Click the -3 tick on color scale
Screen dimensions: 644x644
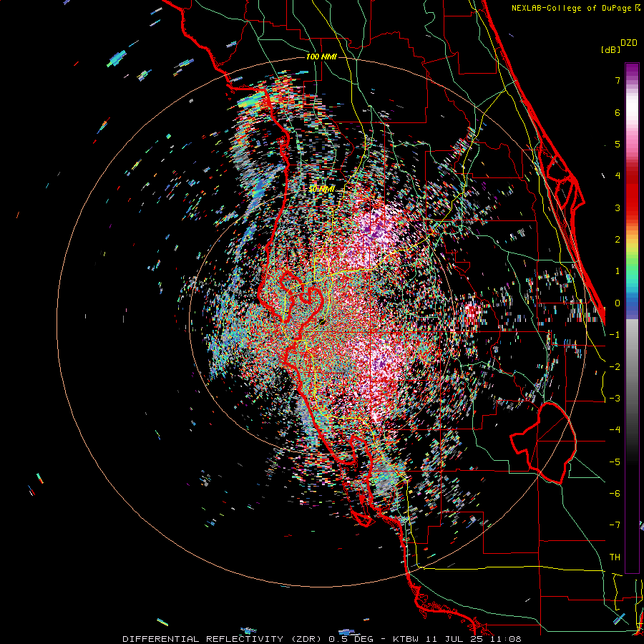click(x=615, y=399)
